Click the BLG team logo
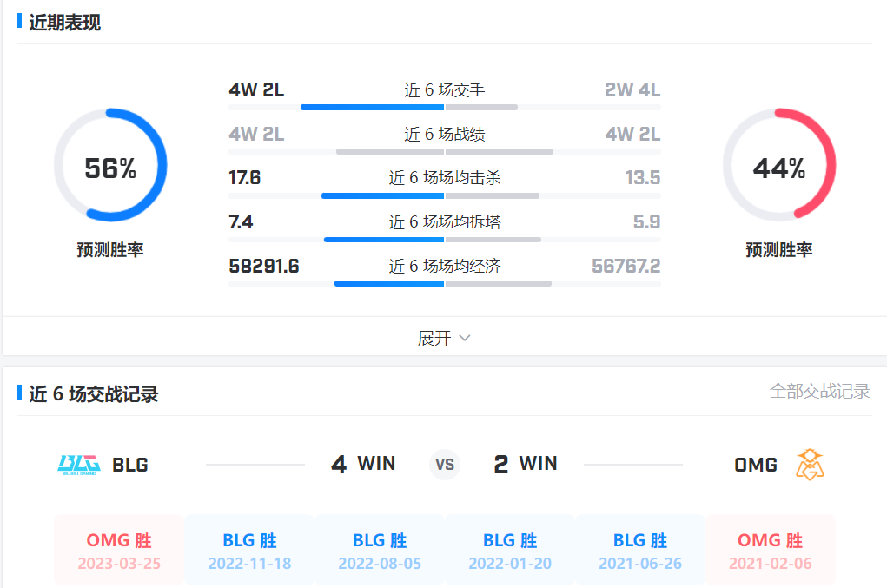887x588 pixels. coord(79,465)
